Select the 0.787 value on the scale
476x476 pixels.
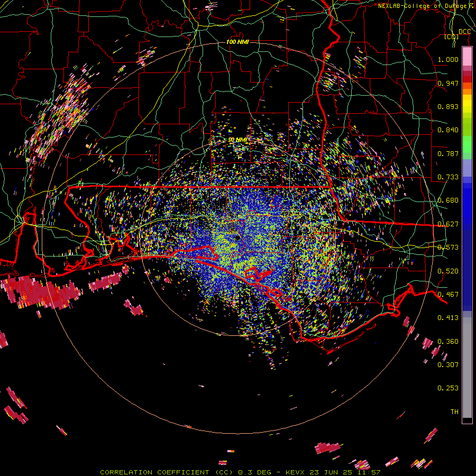[x=448, y=153]
